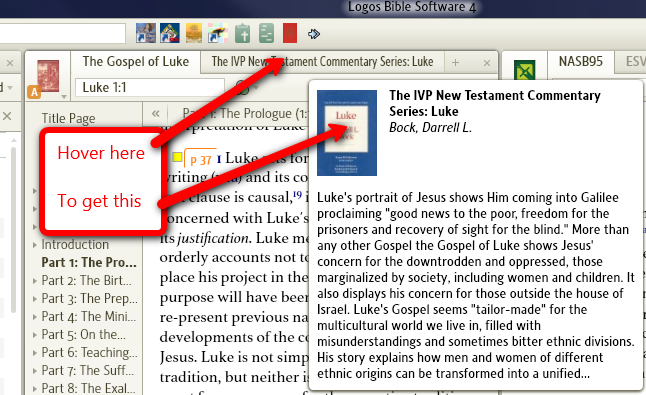Open the blue shortcut icon second in toolbar
The width and height of the screenshot is (646, 395).
click(170, 33)
